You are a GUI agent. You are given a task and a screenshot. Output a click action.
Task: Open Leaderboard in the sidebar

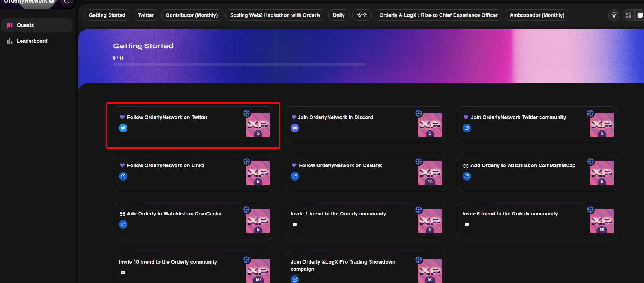tap(37, 41)
